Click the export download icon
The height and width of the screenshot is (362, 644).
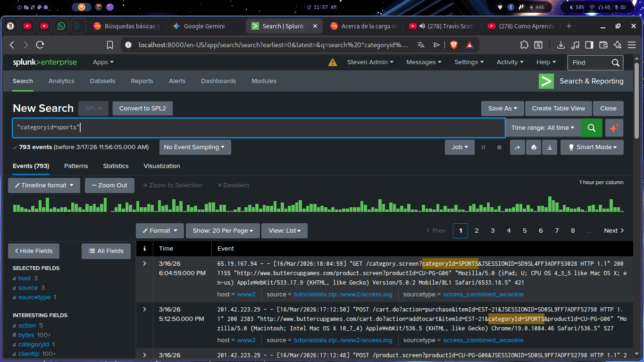pos(550,147)
